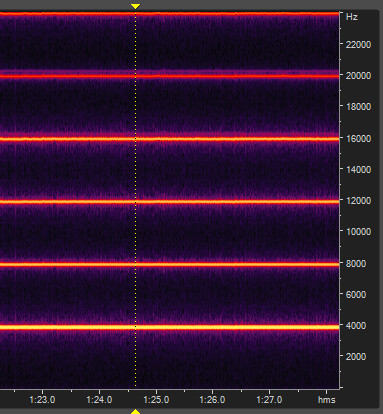This screenshot has height=414, width=383.
Task: Select the 20000 mark on frequency ruler
Action: pos(358,76)
